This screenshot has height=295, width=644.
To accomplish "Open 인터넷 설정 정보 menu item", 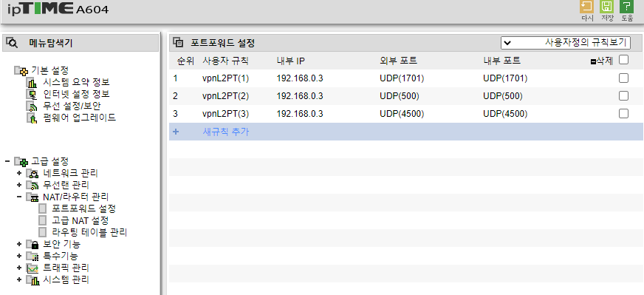I will (76, 94).
